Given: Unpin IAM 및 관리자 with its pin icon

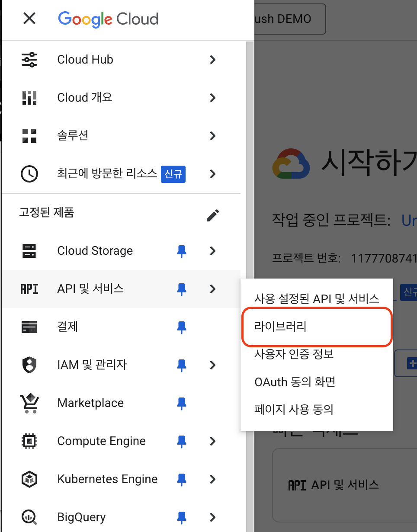Looking at the screenshot, I should 182,365.
